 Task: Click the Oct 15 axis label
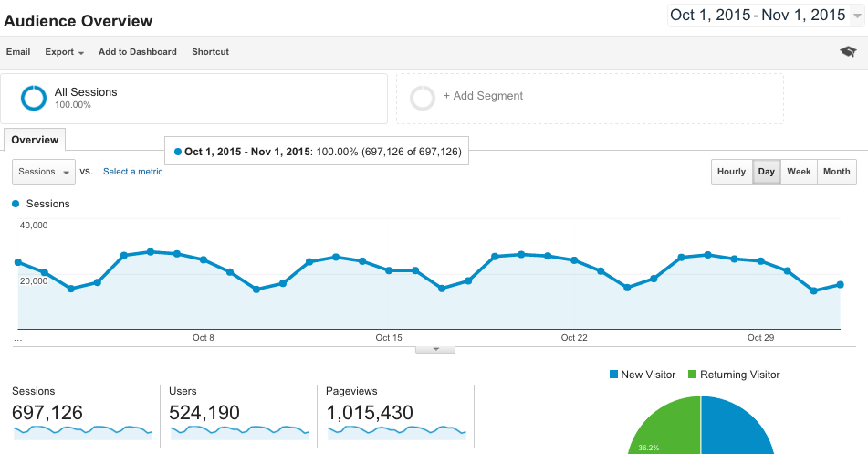tap(389, 338)
